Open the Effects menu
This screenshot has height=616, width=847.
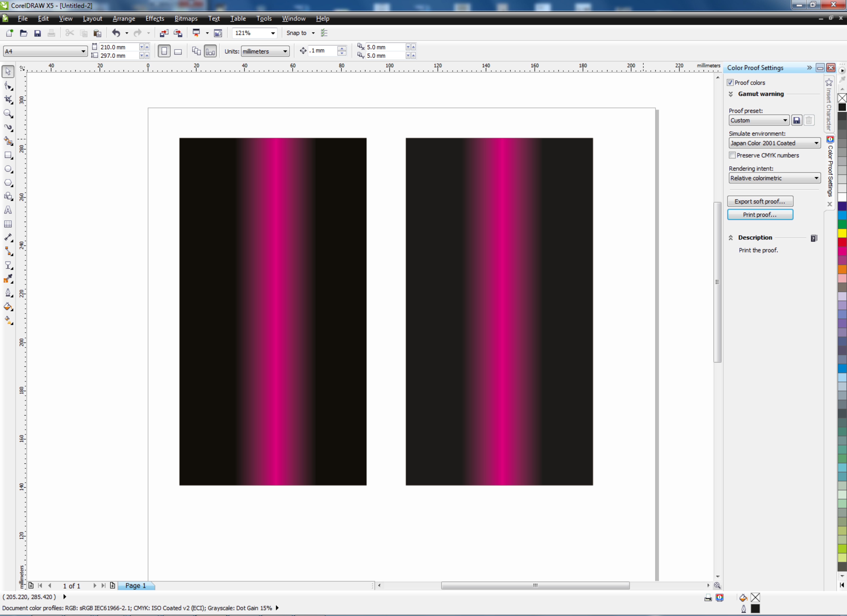tap(155, 18)
